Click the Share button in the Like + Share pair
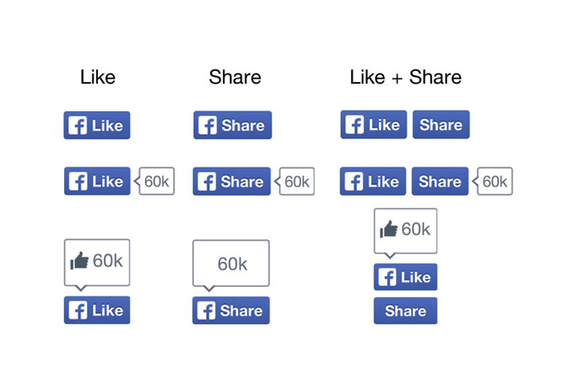The height and width of the screenshot is (392, 566). point(441,125)
